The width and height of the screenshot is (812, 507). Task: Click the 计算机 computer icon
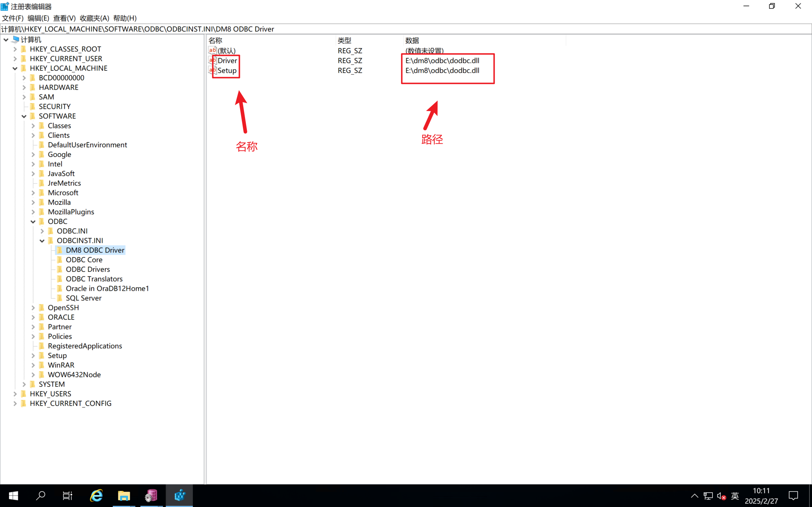pos(15,39)
